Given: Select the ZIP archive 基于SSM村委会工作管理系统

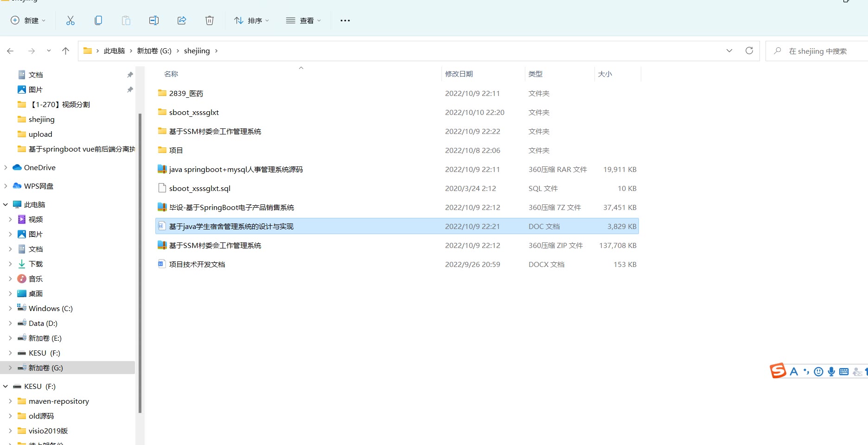Looking at the screenshot, I should pos(397,245).
